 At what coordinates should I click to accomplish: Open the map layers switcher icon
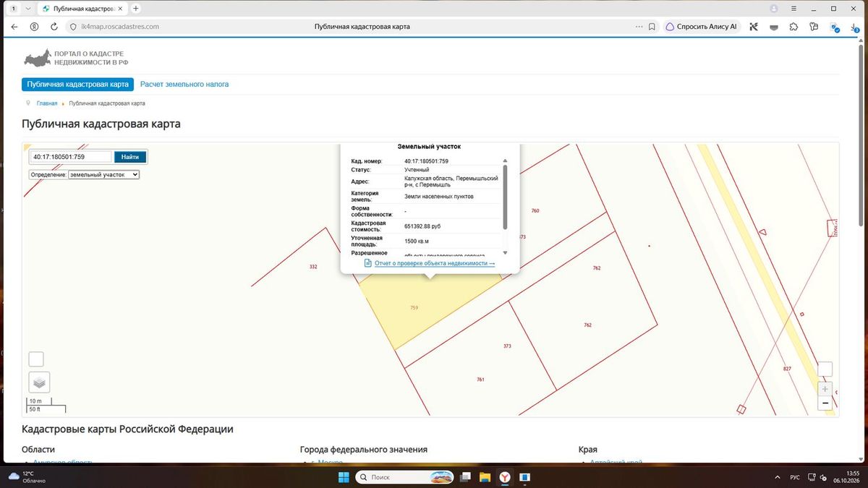(x=39, y=382)
